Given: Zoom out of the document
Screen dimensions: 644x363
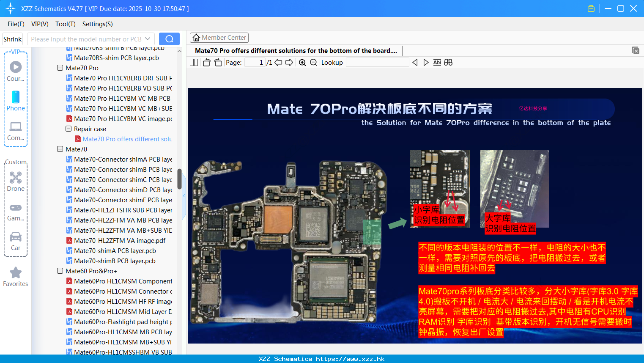Looking at the screenshot, I should (x=313, y=63).
